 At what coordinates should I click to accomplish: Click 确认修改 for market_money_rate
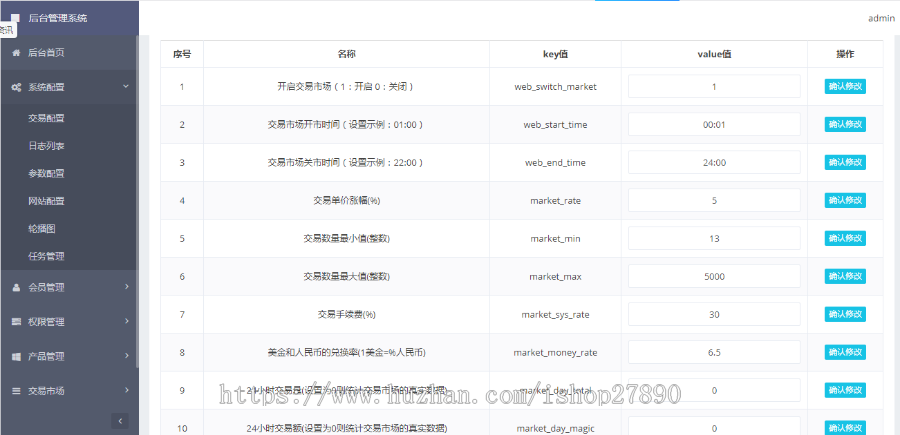[845, 352]
